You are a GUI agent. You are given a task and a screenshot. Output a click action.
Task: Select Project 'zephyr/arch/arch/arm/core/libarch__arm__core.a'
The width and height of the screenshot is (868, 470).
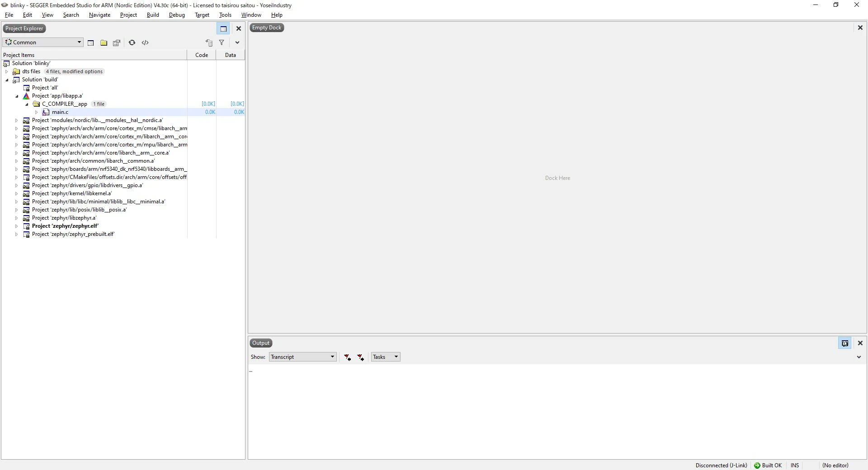[x=101, y=153]
